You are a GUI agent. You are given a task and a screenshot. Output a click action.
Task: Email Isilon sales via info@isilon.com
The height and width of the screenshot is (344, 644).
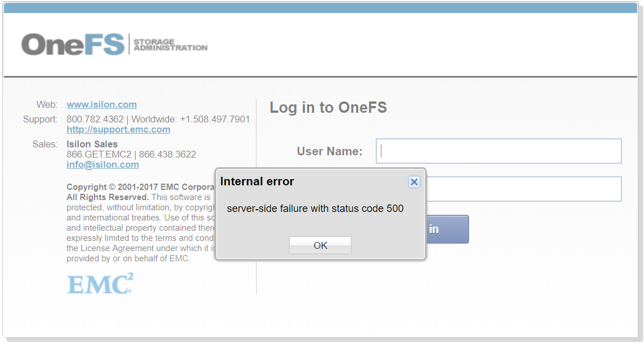click(x=102, y=164)
